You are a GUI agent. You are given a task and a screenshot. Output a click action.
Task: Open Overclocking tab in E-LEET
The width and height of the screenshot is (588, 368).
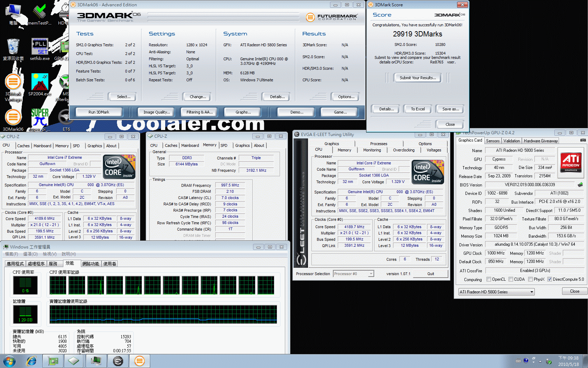404,150
